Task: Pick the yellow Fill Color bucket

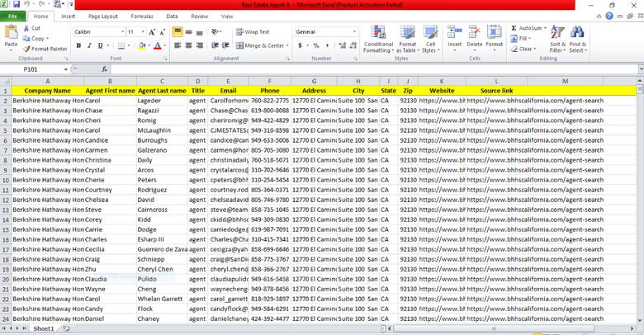Action: click(141, 46)
